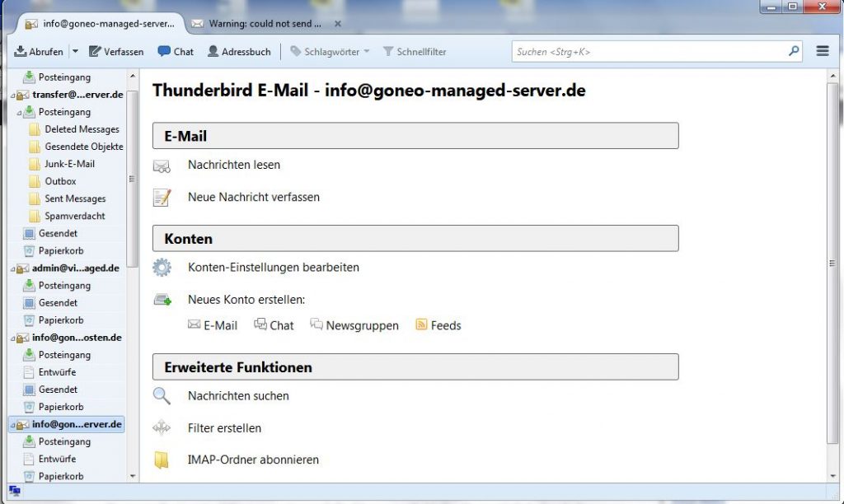Viewport: 844px width, 504px height.
Task: Toggle the Schnellfilter button
Action: click(415, 52)
